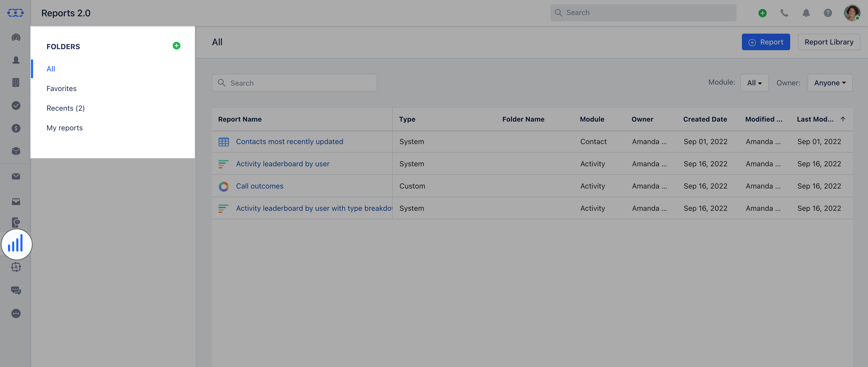Viewport: 868px width, 367px height.
Task: Open the Inbox tray icon in sidebar
Action: pos(16,201)
